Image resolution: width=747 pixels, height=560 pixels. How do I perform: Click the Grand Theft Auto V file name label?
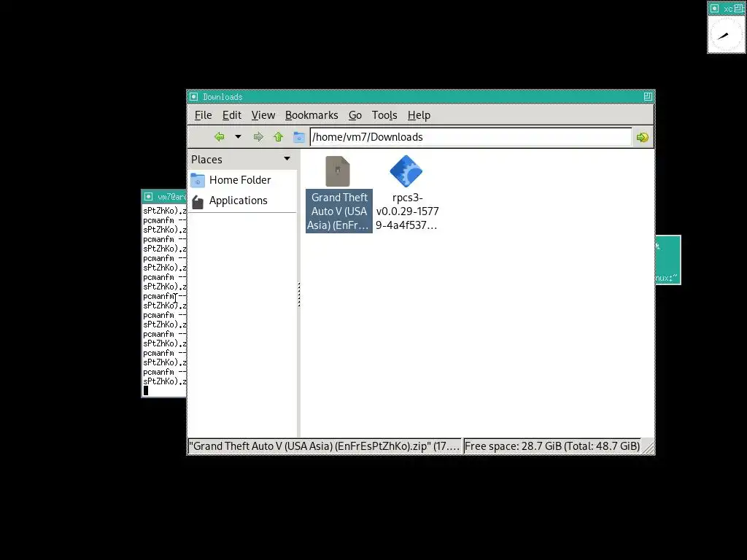coord(338,211)
